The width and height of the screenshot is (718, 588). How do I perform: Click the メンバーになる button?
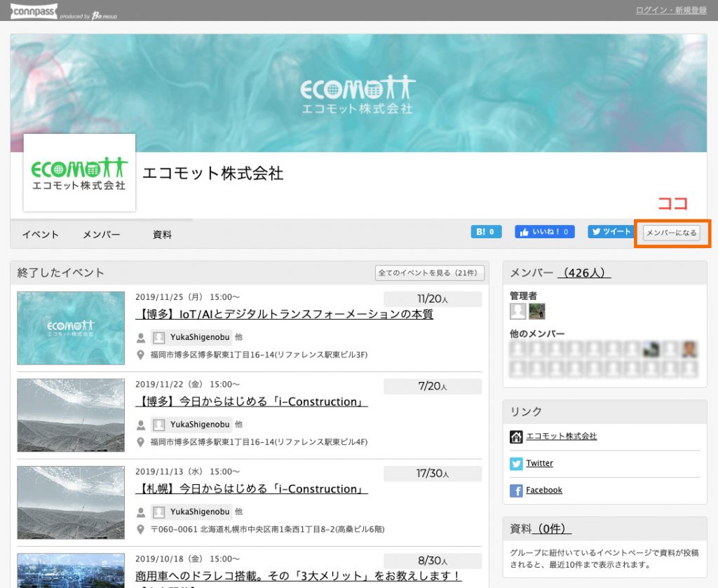(671, 233)
